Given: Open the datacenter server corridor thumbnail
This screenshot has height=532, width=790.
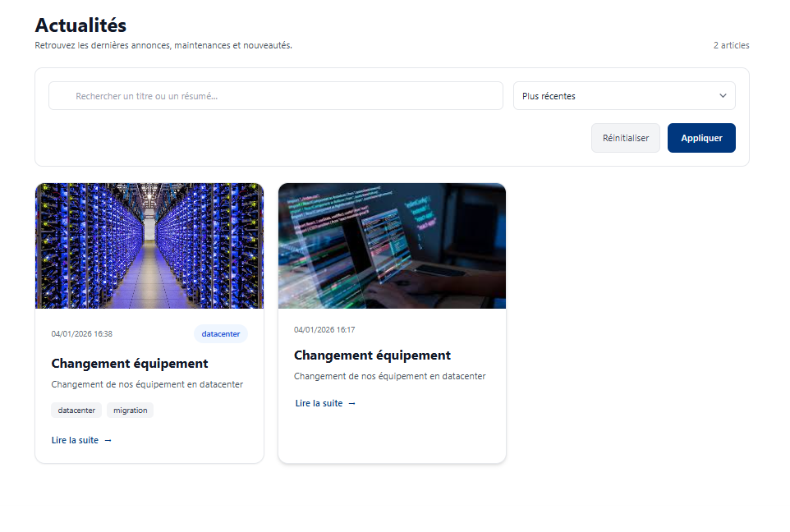Looking at the screenshot, I should [149, 245].
